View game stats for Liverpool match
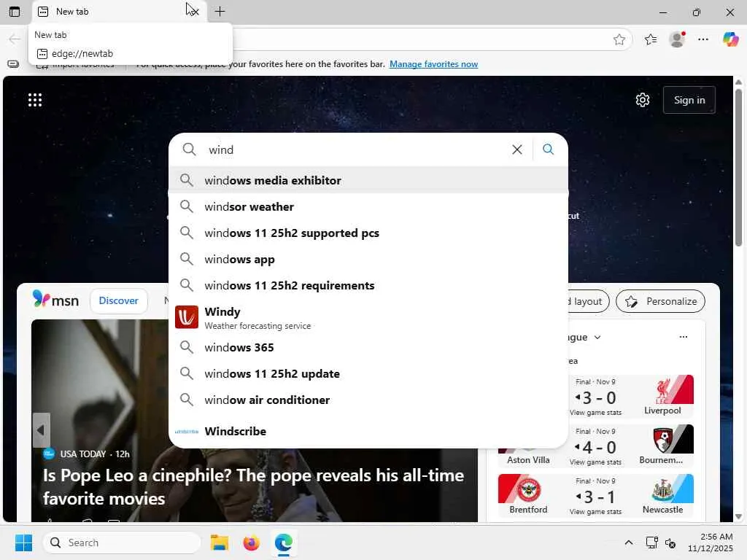This screenshot has height=560, width=747. click(x=595, y=413)
